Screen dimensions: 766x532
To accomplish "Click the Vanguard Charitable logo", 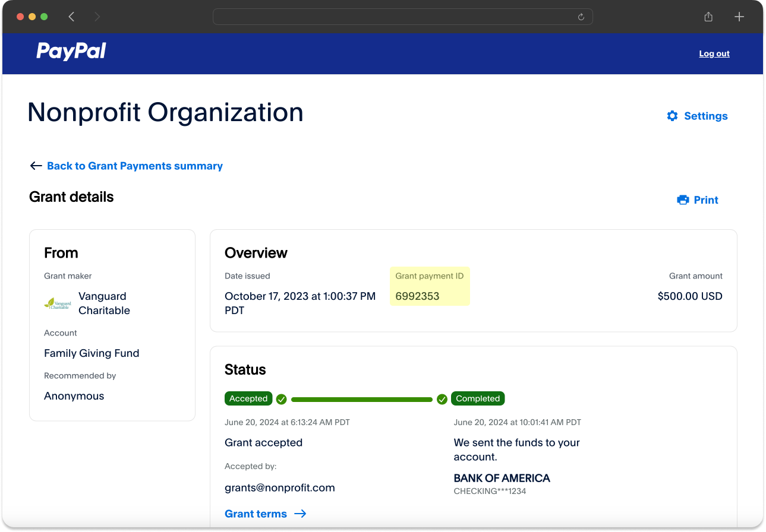I will coord(57,303).
